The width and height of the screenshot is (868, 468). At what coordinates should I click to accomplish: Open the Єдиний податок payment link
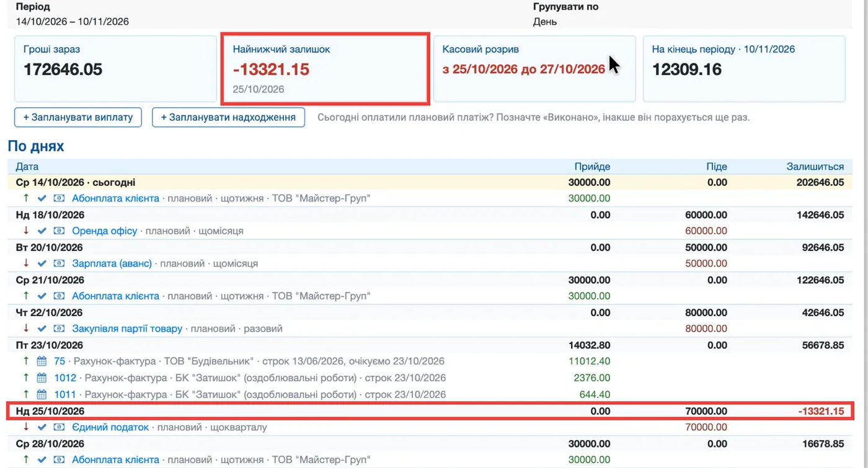pos(110,427)
